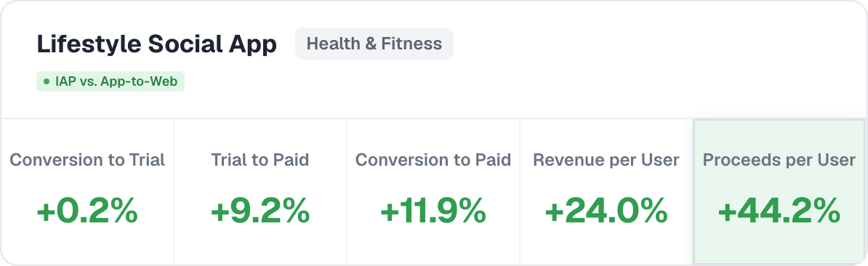
Task: Select the Trial to Paid label
Action: 260,161
